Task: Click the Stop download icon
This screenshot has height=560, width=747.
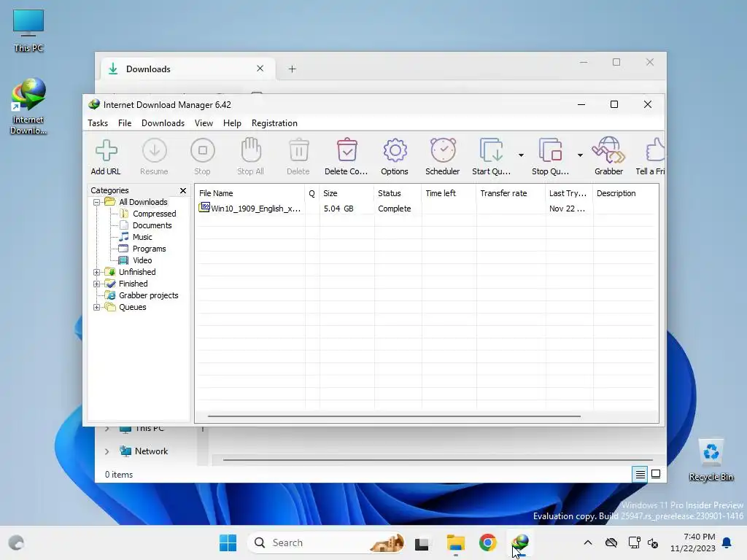Action: pyautogui.click(x=203, y=151)
